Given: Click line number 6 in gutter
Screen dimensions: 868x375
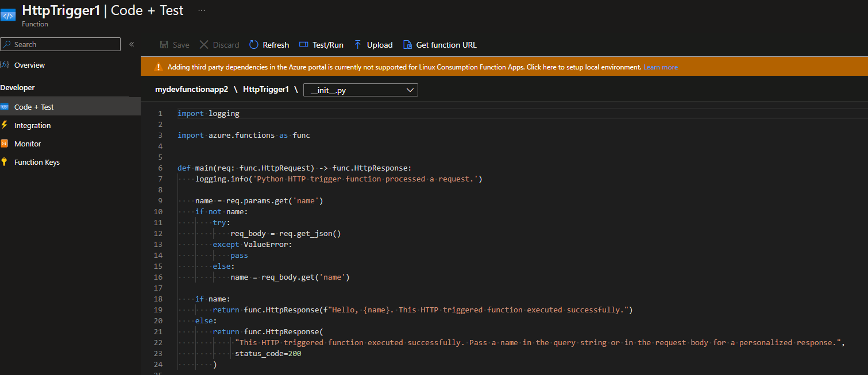Looking at the screenshot, I should coord(160,168).
